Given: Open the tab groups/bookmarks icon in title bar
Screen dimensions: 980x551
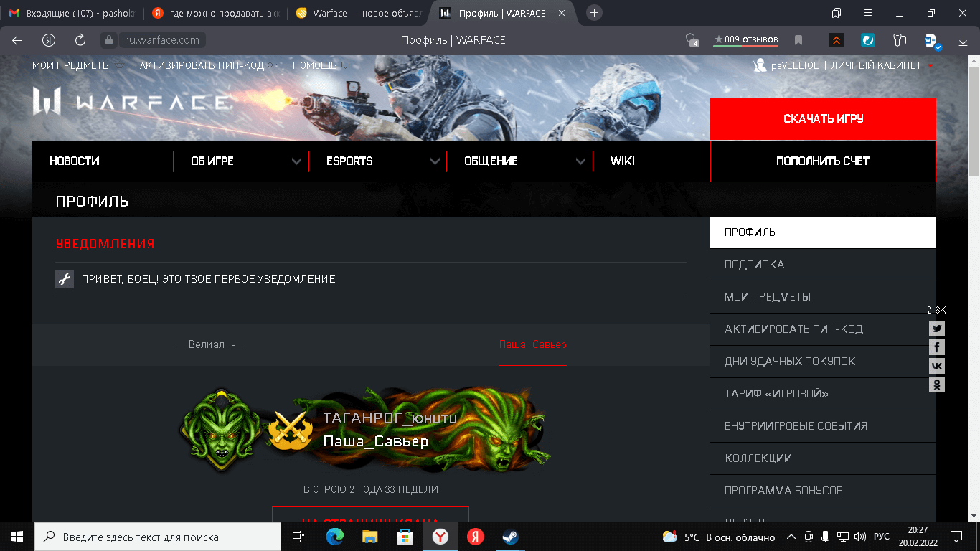Looking at the screenshot, I should (837, 13).
